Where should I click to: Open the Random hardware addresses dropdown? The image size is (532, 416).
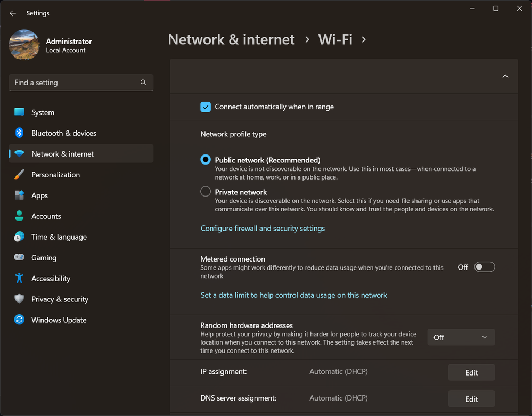point(461,337)
